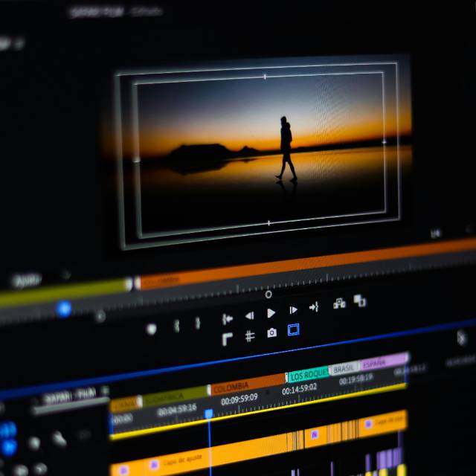The height and width of the screenshot is (476, 476).
Task: Open the 1/4 playback resolution dropdown
Action: click(x=436, y=234)
